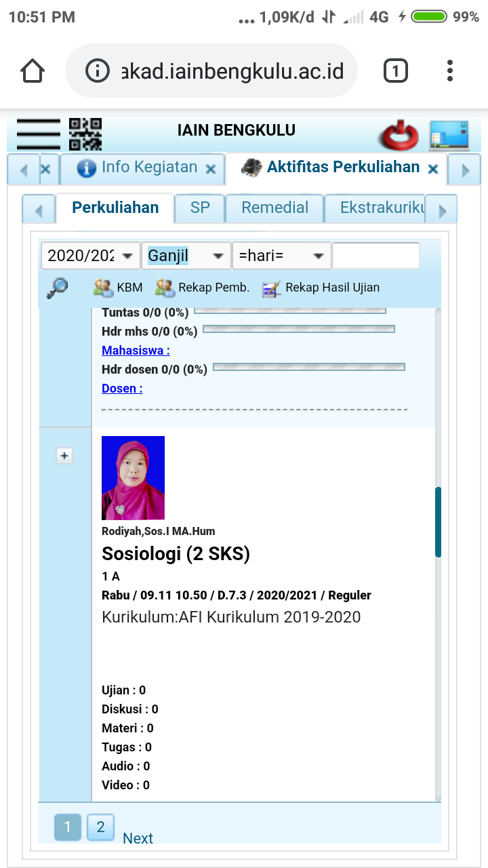Click the magnifier search icon
The height and width of the screenshot is (868, 488).
[57, 288]
